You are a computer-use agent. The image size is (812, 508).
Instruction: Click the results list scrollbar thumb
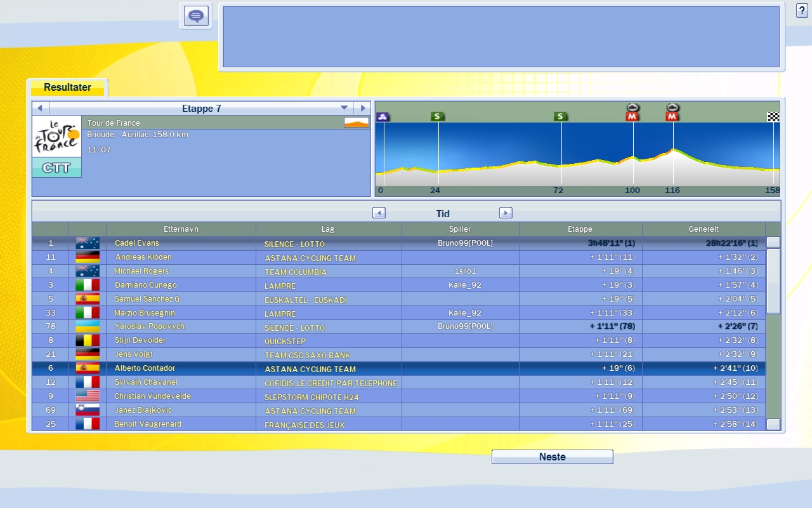[x=773, y=281]
